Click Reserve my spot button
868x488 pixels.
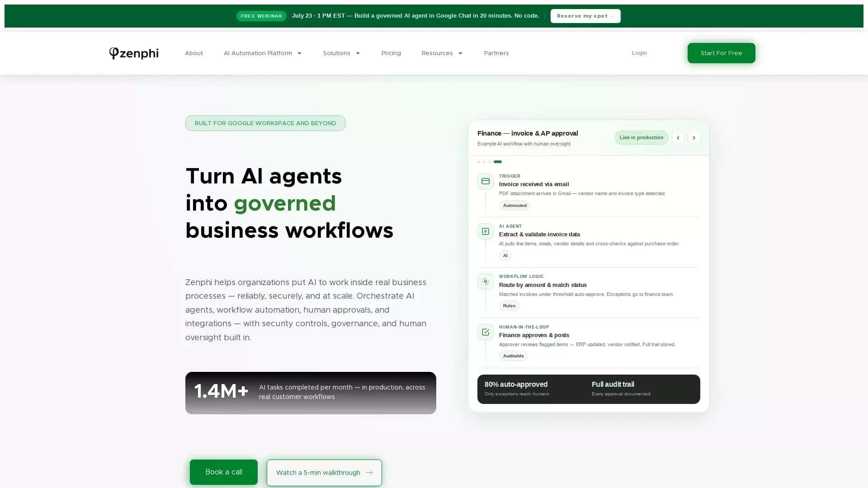click(585, 16)
